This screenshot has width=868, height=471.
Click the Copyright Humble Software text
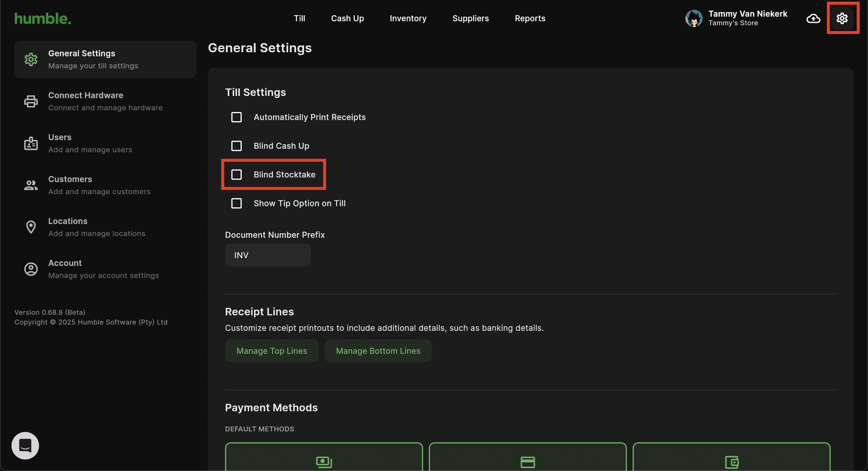pyautogui.click(x=91, y=322)
